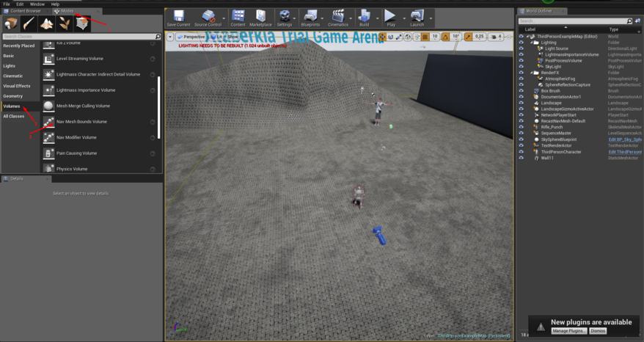Hide Wall11 via its eye icon
The width and height of the screenshot is (644, 342).
pyautogui.click(x=522, y=158)
